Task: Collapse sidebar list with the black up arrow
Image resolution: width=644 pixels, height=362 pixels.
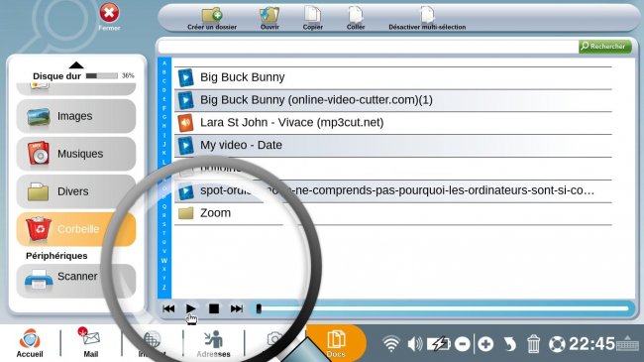Action: [x=76, y=65]
